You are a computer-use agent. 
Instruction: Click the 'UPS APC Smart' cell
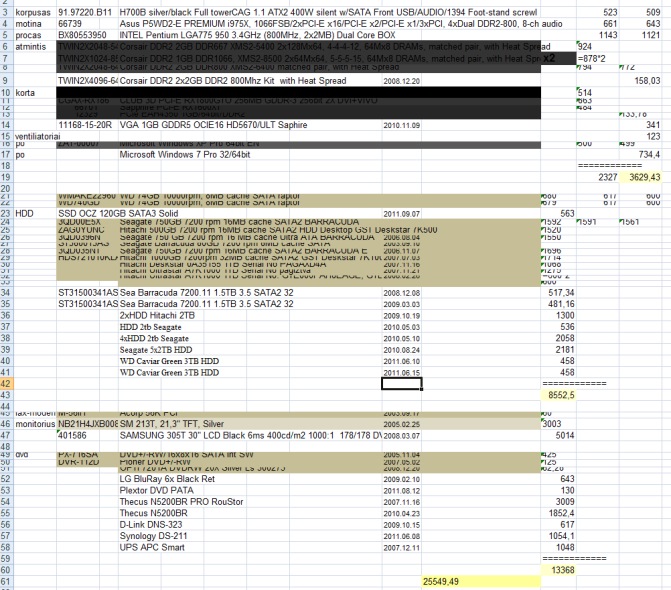click(x=152, y=547)
